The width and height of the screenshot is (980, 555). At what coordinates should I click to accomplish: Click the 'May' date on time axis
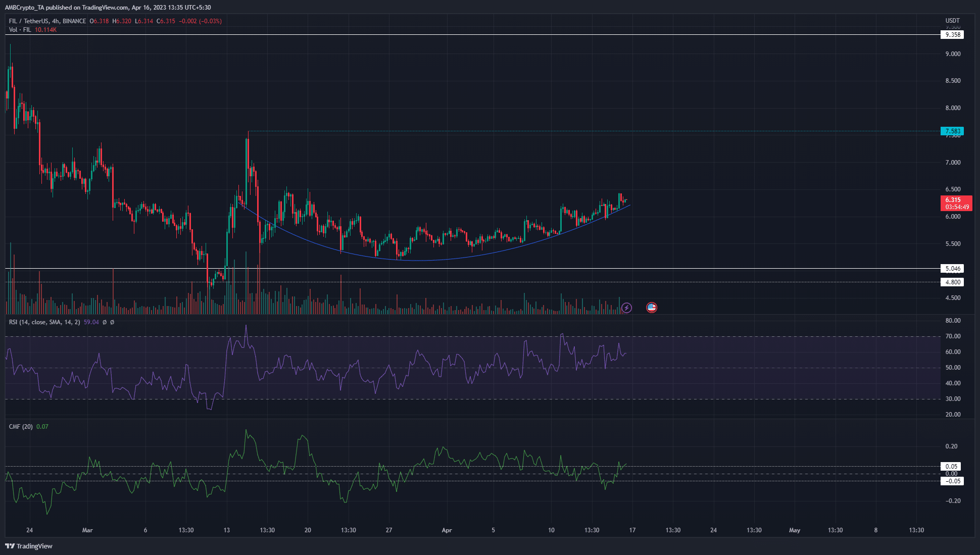(795, 530)
